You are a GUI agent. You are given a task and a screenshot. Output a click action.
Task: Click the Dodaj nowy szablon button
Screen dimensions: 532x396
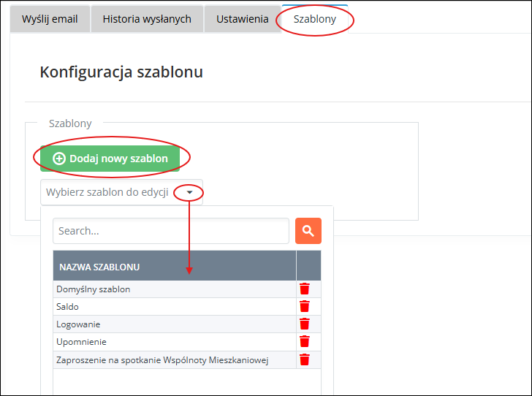[110, 159]
